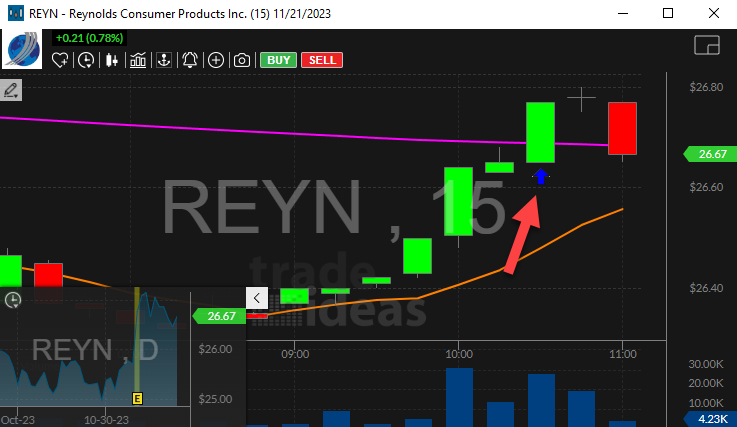Change chart style with the candlestick icon
Screen dimensions: 737x427
click(112, 60)
